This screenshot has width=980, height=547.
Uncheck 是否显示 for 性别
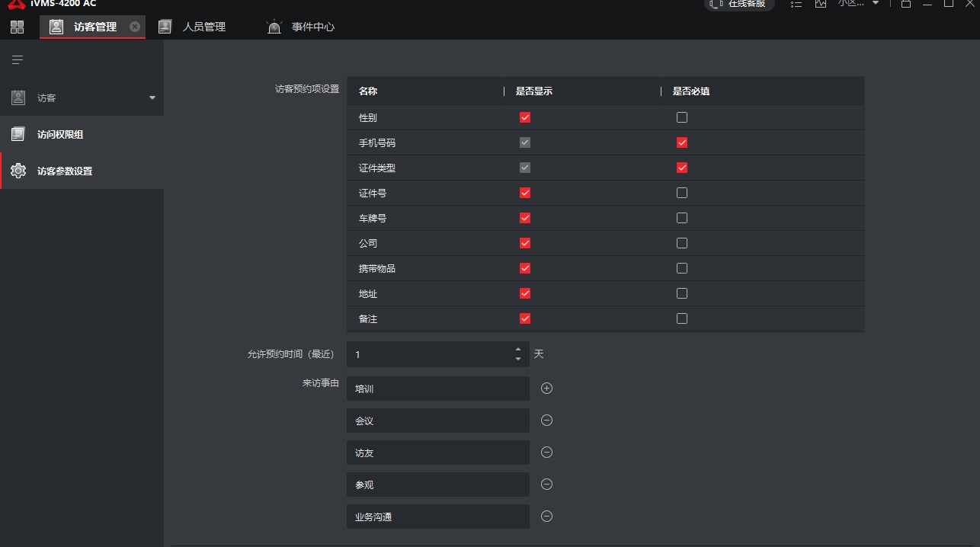pyautogui.click(x=525, y=117)
